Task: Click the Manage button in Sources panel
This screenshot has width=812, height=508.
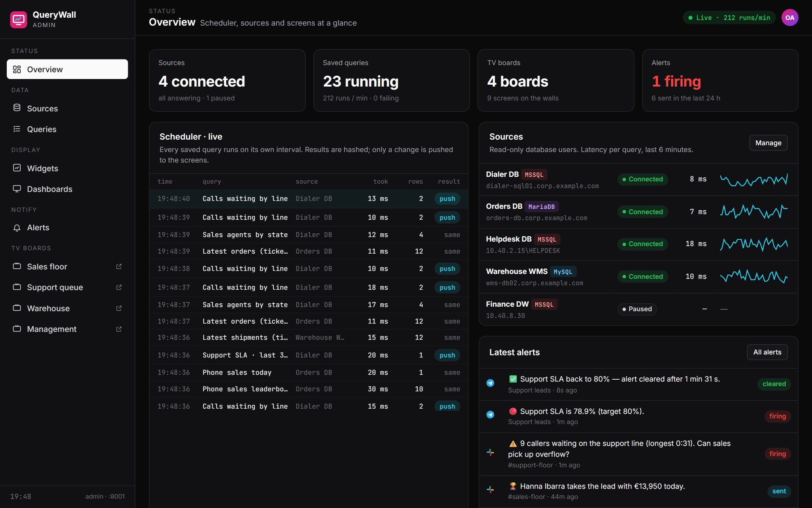Action: click(x=768, y=143)
